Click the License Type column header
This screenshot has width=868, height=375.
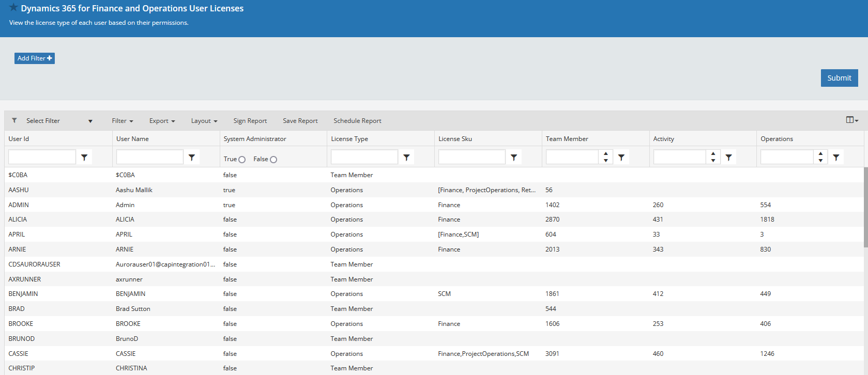[x=381, y=138]
